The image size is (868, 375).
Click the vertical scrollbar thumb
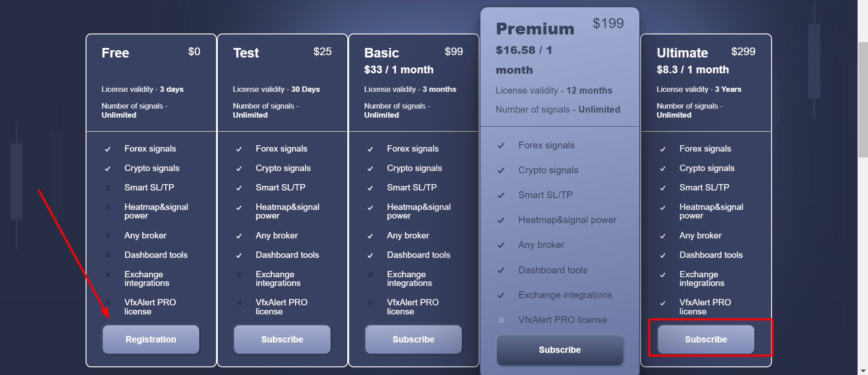click(x=863, y=100)
